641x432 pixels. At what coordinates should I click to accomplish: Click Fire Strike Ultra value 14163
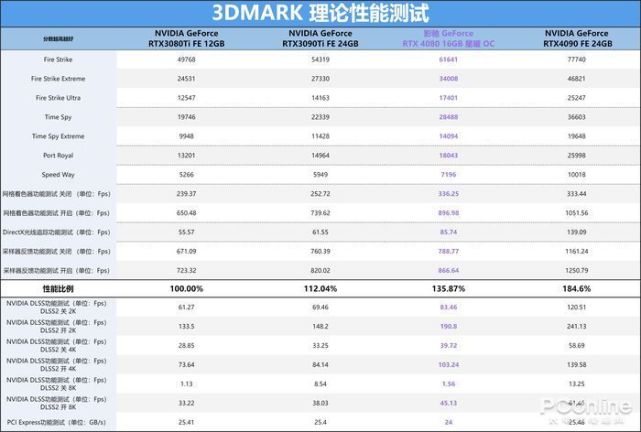coord(320,98)
